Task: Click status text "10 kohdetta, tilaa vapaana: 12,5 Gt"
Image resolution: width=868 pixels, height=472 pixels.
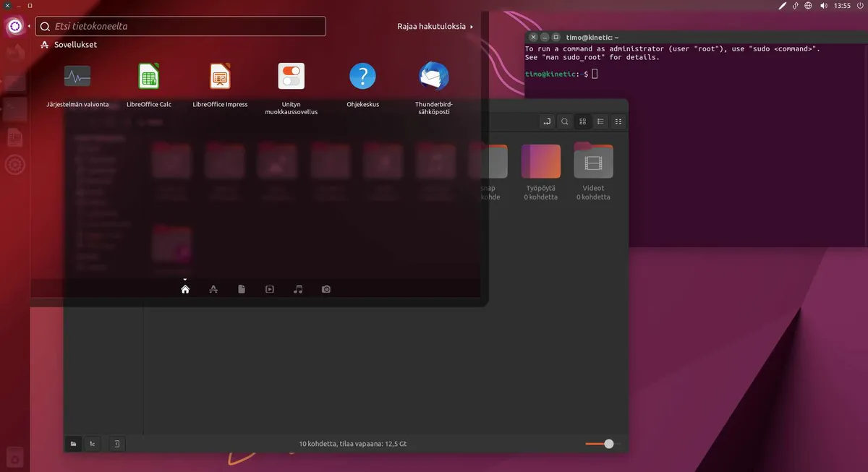Action: click(352, 444)
